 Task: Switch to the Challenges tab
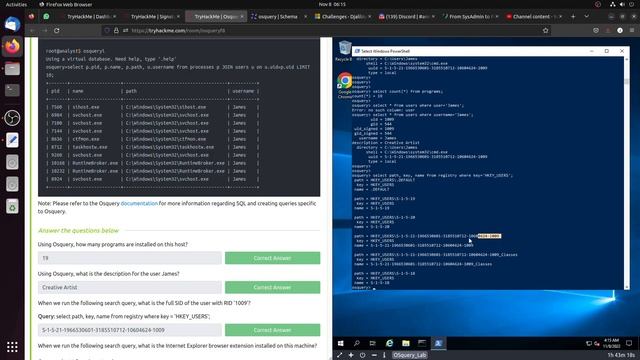(x=343, y=17)
